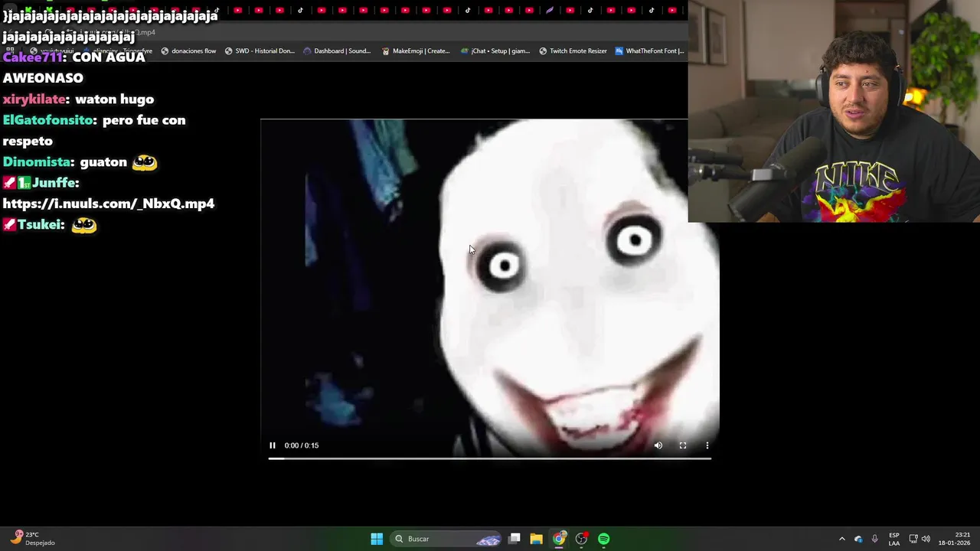Click username ElGatofonsito in chat

point(48,120)
